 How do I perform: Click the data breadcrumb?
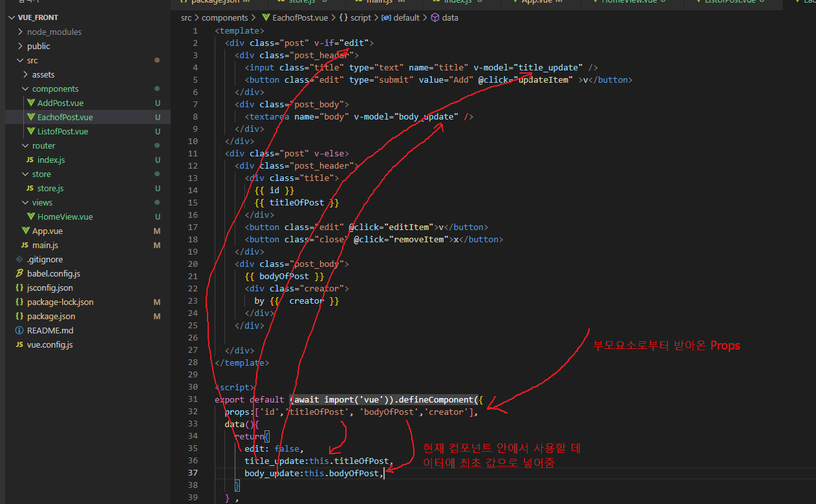point(450,17)
